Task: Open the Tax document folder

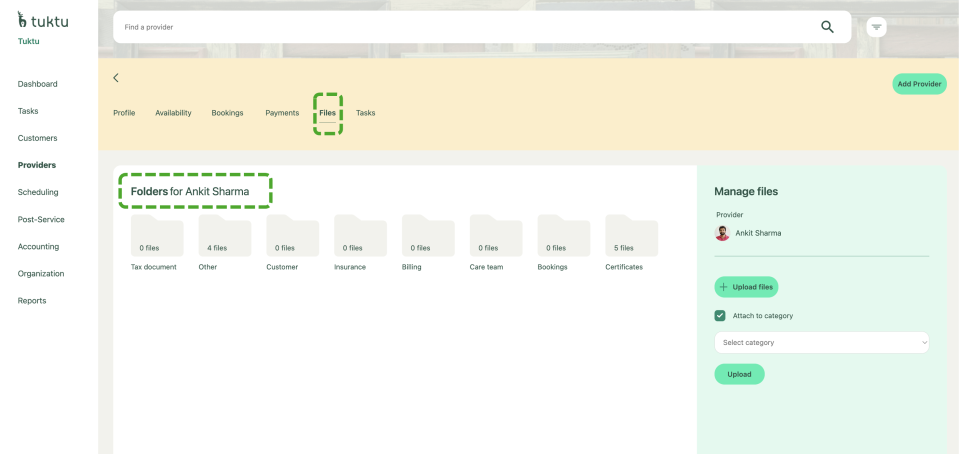Action: click(157, 237)
